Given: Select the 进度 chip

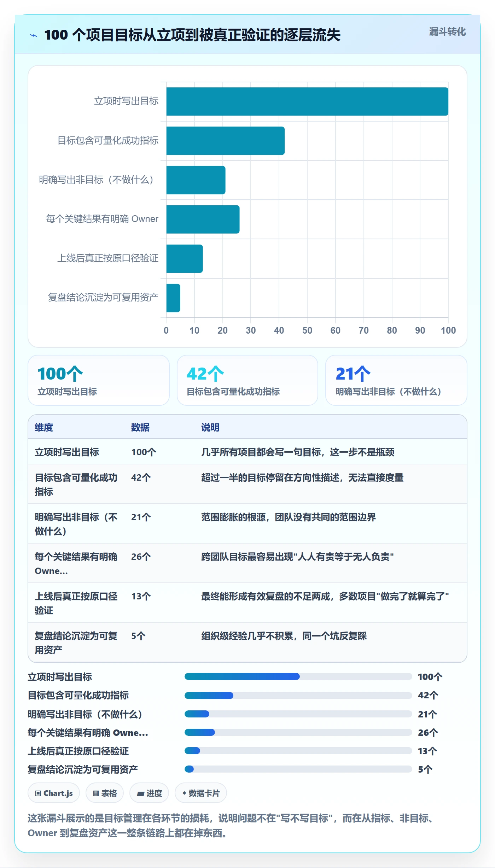Looking at the screenshot, I should 149,793.
